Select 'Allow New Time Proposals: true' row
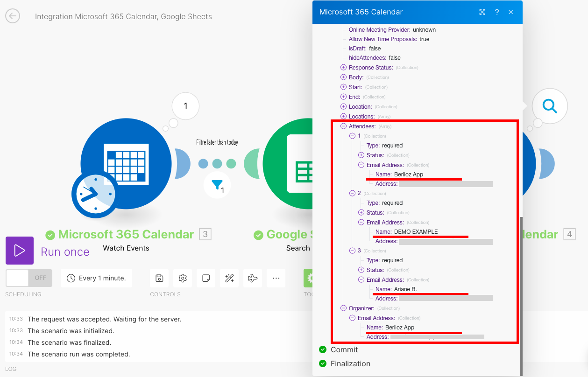Screen dimensions: 588x377 coord(389,39)
